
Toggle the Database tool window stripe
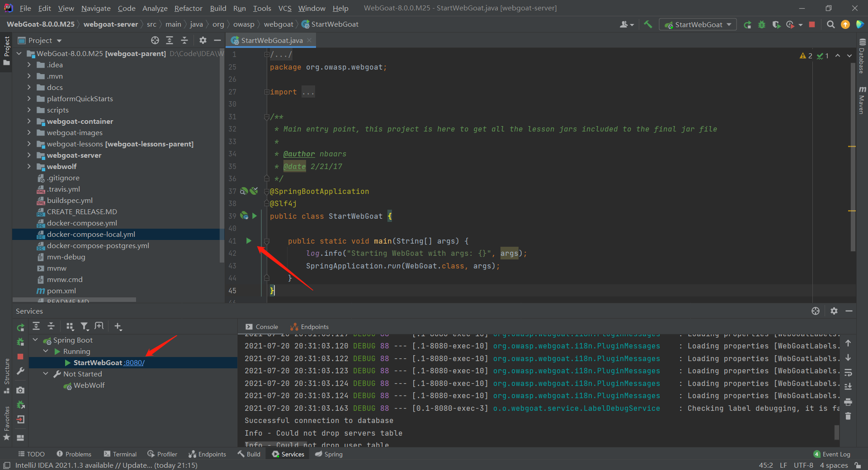862,56
